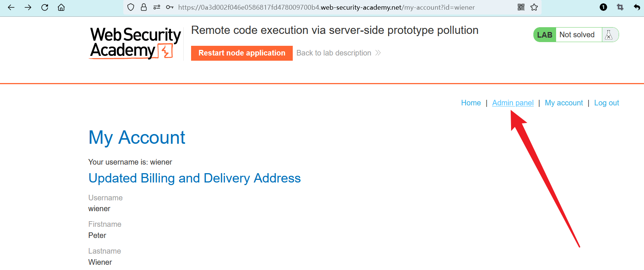Click the extension badge showing 1
Image resolution: width=644 pixels, height=270 pixels.
click(x=603, y=7)
